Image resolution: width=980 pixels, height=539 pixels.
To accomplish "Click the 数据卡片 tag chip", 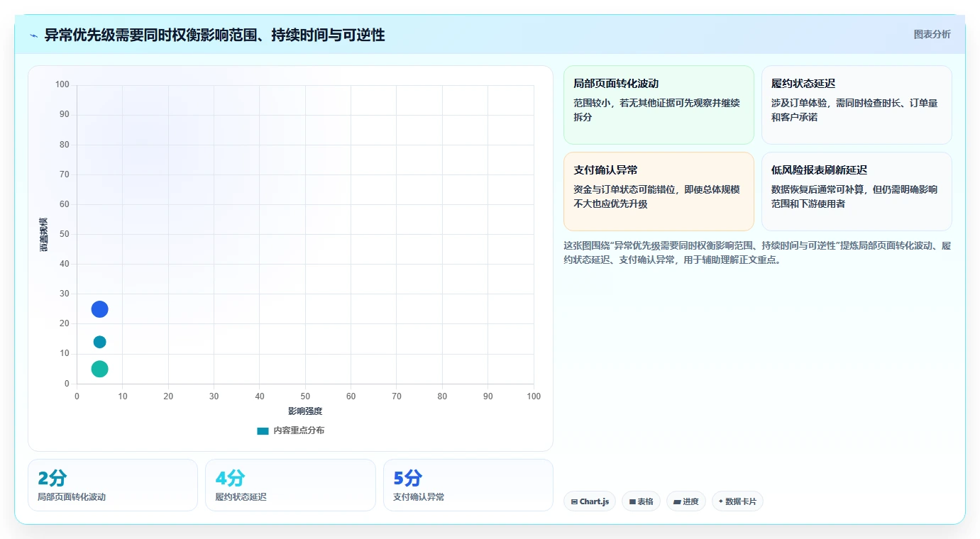I will tap(737, 501).
